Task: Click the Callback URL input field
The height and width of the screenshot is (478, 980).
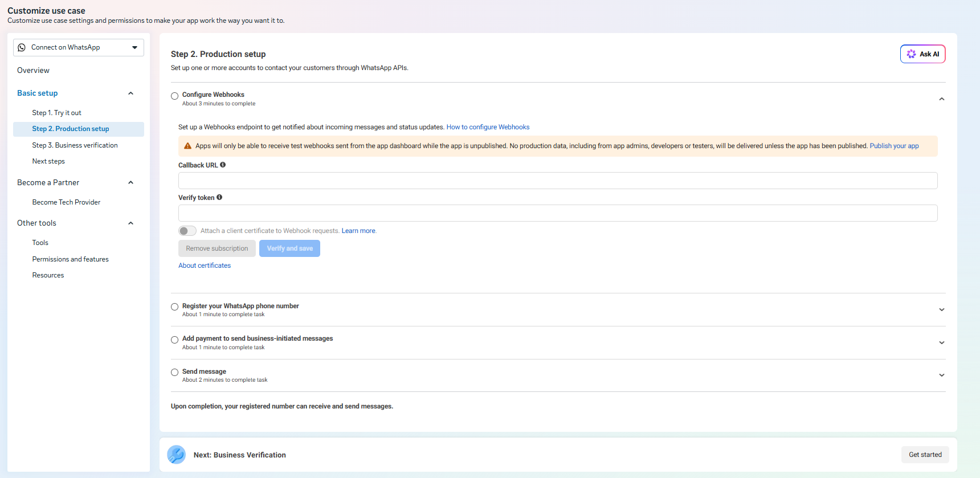Action: (x=558, y=181)
